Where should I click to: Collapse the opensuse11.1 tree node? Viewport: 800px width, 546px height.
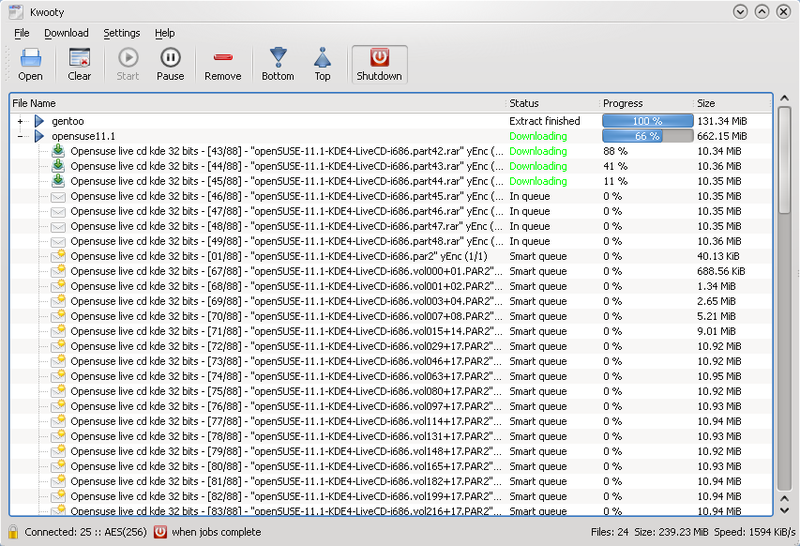coord(20,136)
